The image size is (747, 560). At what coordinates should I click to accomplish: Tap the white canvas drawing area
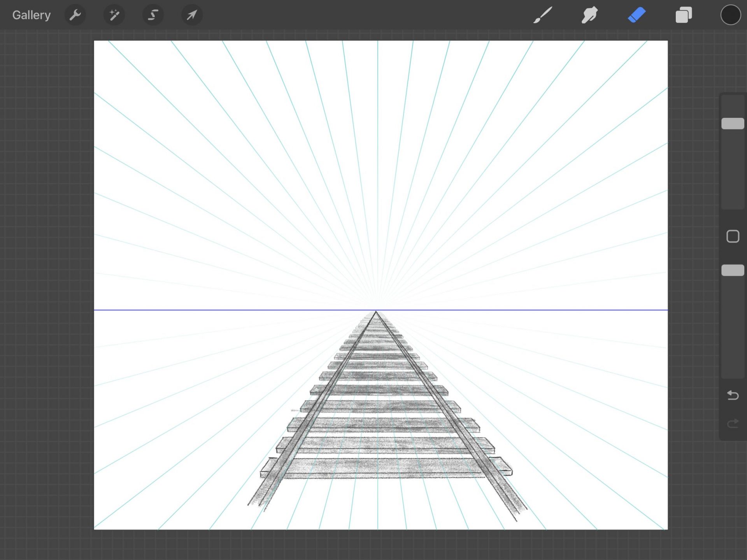195,156
